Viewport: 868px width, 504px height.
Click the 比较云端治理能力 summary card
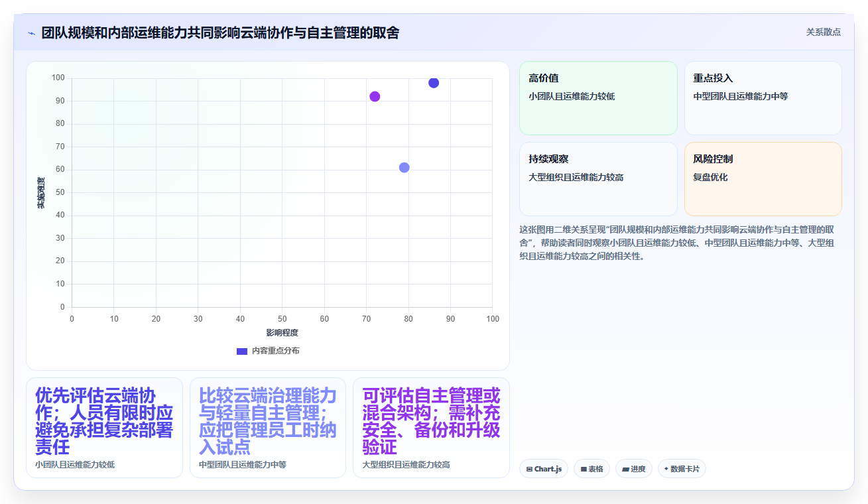[x=268, y=428]
